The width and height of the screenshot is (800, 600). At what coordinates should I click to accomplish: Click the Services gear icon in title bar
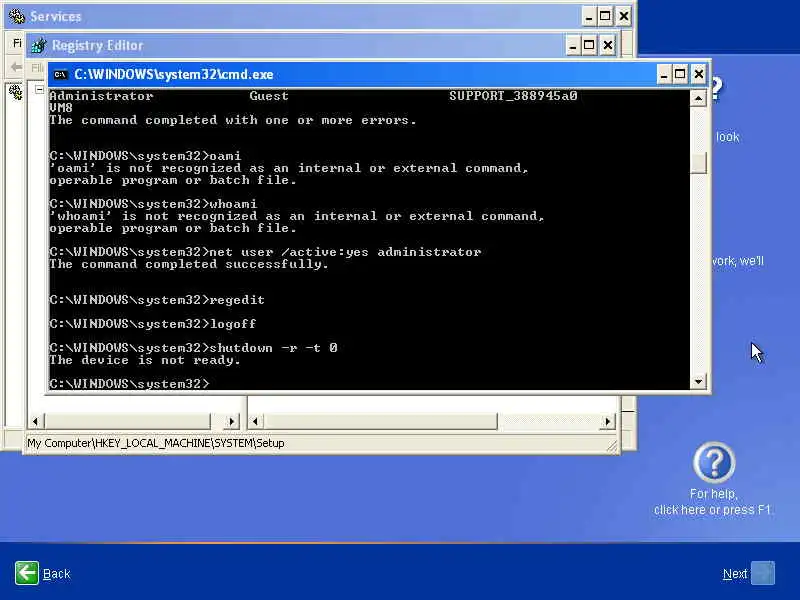click(x=16, y=16)
